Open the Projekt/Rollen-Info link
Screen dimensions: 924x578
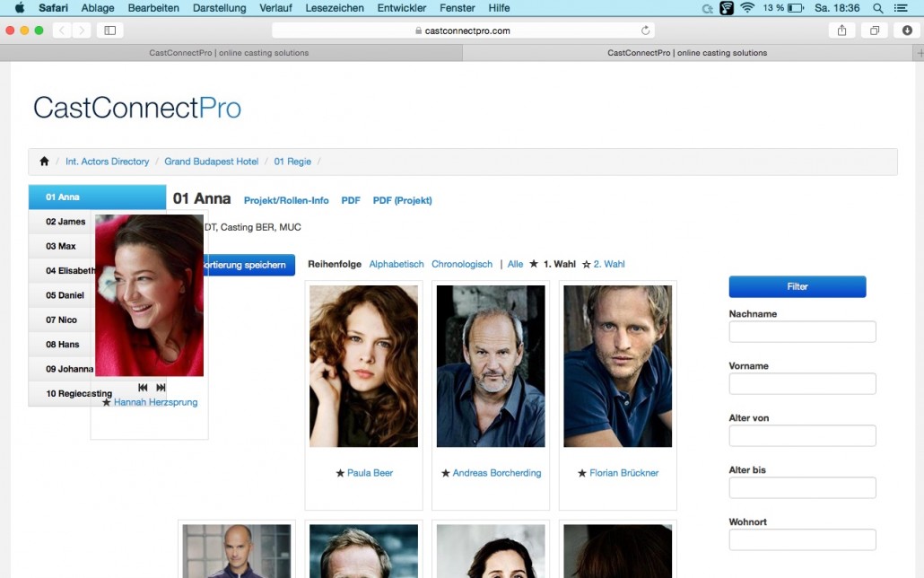(286, 200)
